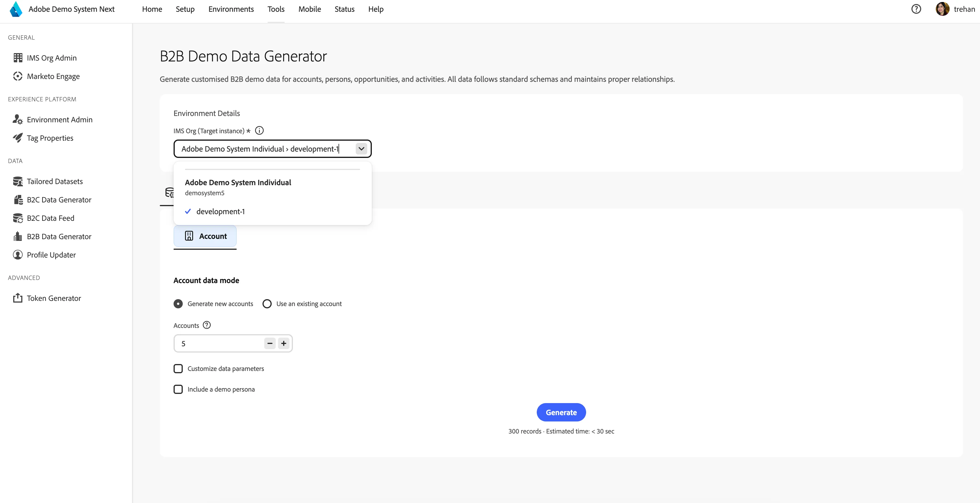Click the Token Generator export icon
The height and width of the screenshot is (503, 980).
coord(18,298)
